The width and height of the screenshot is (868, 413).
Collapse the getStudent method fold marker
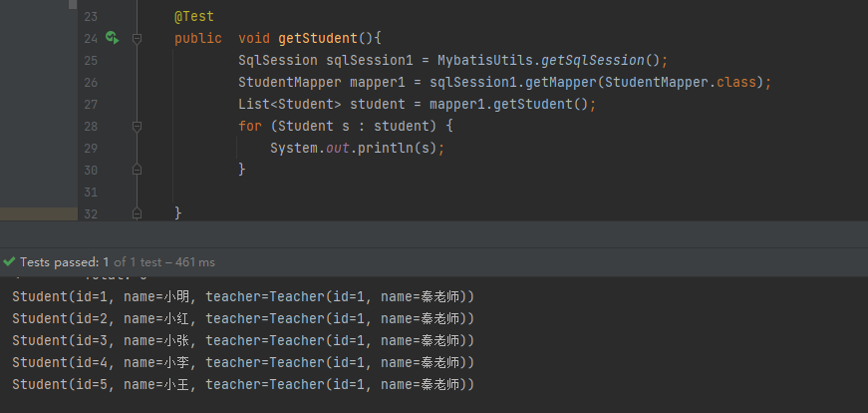pyautogui.click(x=138, y=38)
